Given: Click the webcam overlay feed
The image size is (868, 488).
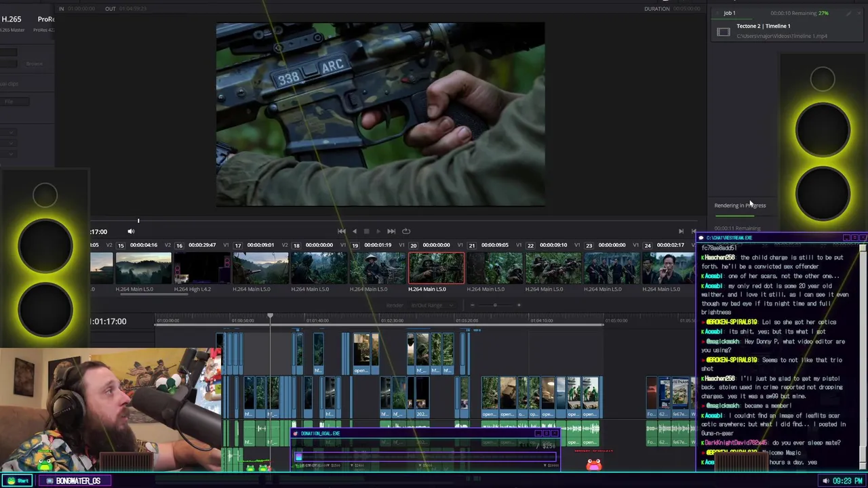Looking at the screenshot, I should [x=111, y=410].
